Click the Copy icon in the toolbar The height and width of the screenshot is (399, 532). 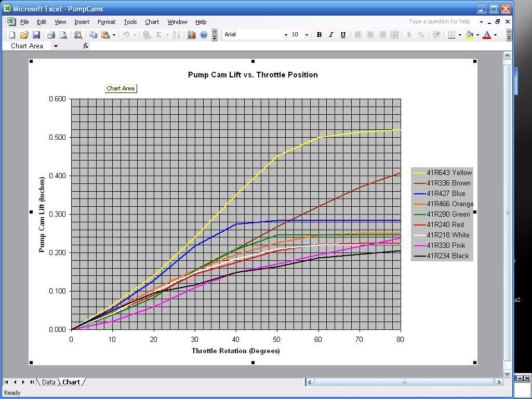(93, 35)
